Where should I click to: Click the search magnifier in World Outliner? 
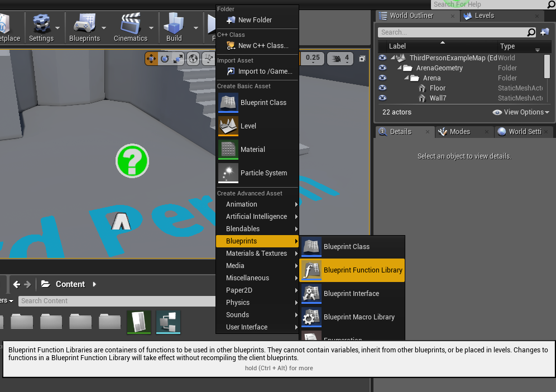tap(531, 32)
